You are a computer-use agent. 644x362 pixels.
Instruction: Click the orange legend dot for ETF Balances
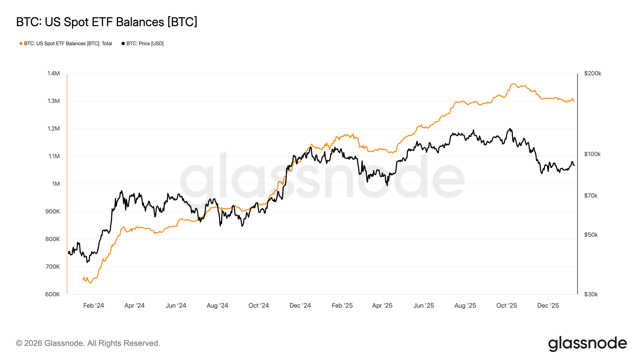21,43
